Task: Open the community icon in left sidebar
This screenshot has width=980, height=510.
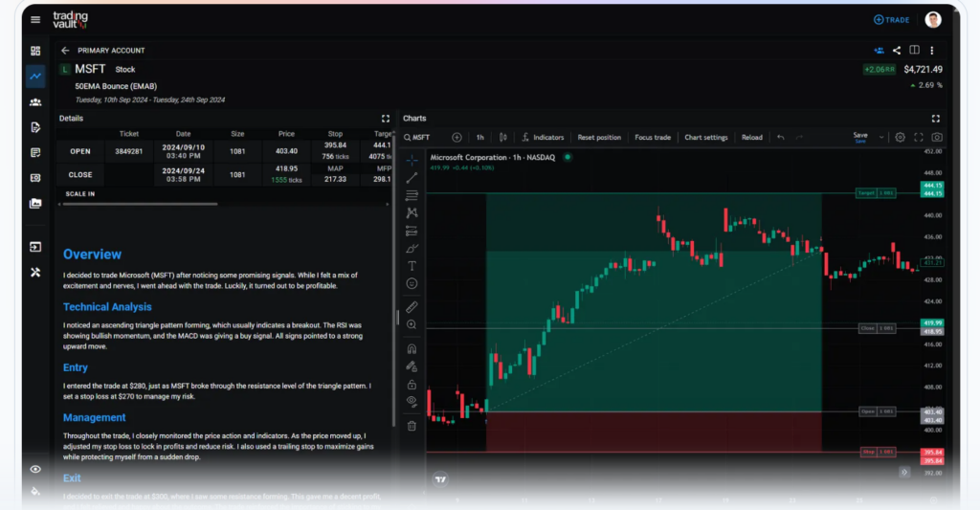Action: click(35, 101)
